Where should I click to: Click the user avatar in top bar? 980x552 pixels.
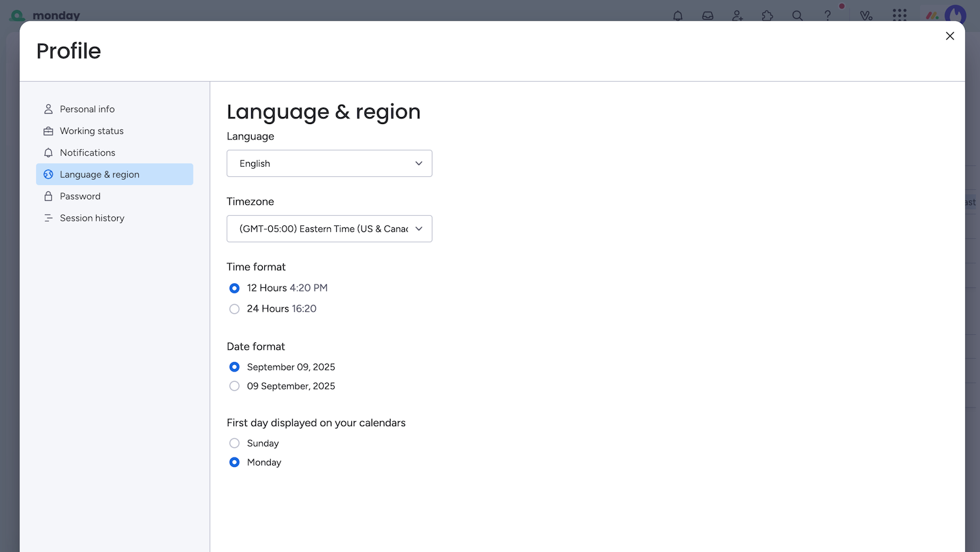(955, 16)
